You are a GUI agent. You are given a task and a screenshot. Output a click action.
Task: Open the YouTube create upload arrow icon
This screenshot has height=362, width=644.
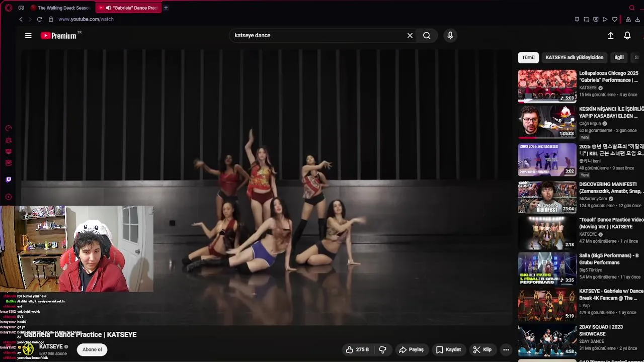[x=610, y=35]
